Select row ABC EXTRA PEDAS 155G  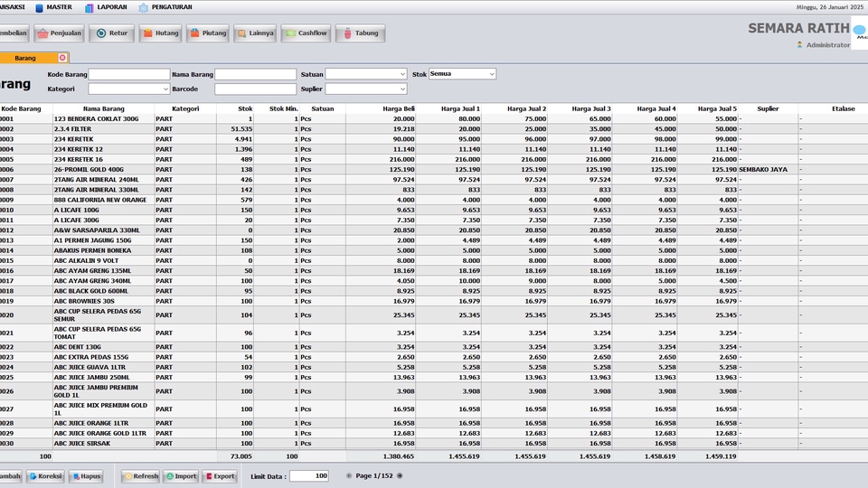434,358
